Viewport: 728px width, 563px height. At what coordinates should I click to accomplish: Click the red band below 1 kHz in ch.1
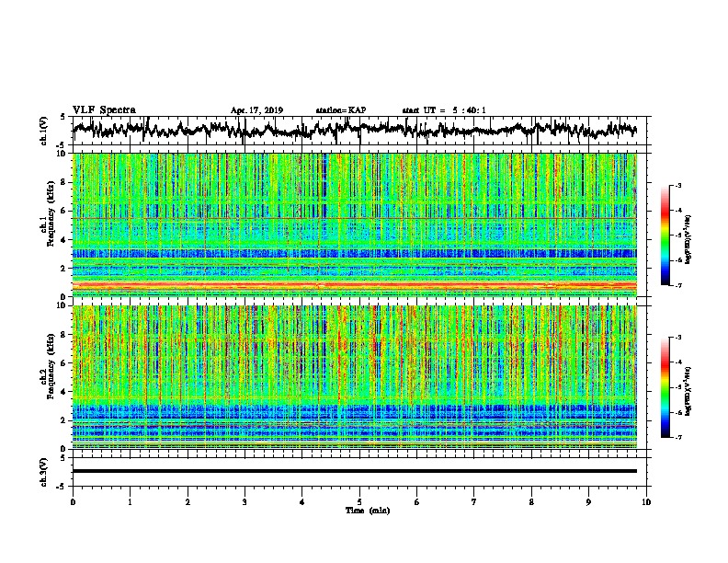(x=354, y=285)
